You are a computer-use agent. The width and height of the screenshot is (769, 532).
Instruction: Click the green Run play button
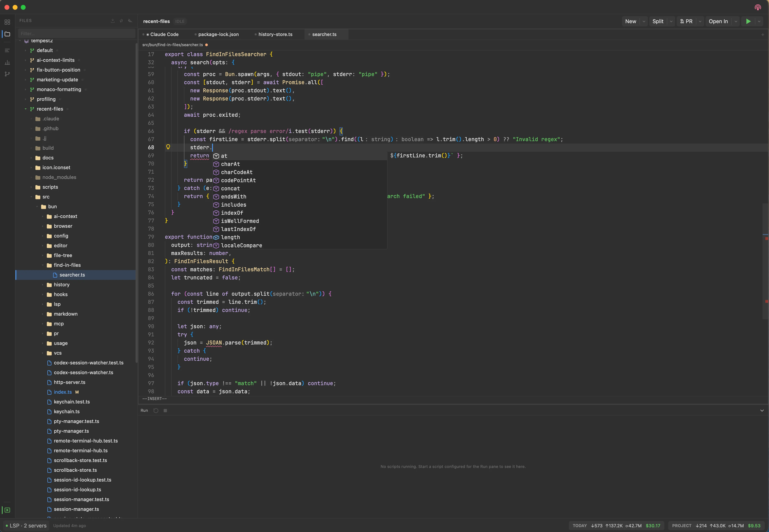748,21
